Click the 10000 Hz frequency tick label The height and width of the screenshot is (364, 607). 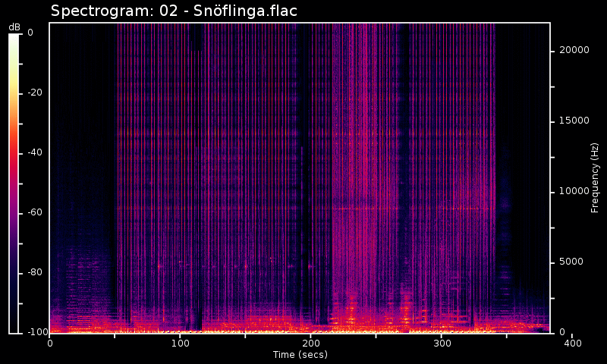click(x=574, y=191)
